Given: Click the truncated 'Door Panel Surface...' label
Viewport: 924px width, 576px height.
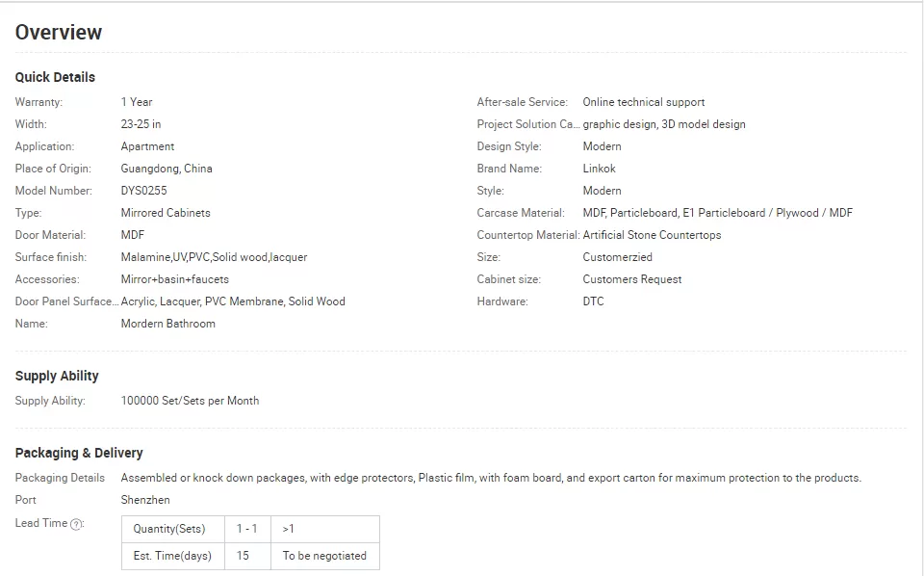Looking at the screenshot, I should click(66, 301).
